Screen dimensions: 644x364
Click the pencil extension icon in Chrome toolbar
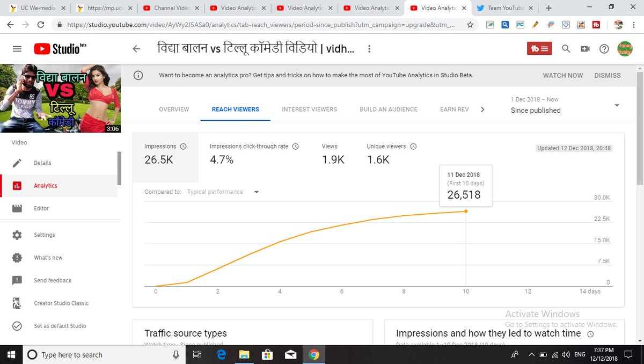click(x=536, y=25)
